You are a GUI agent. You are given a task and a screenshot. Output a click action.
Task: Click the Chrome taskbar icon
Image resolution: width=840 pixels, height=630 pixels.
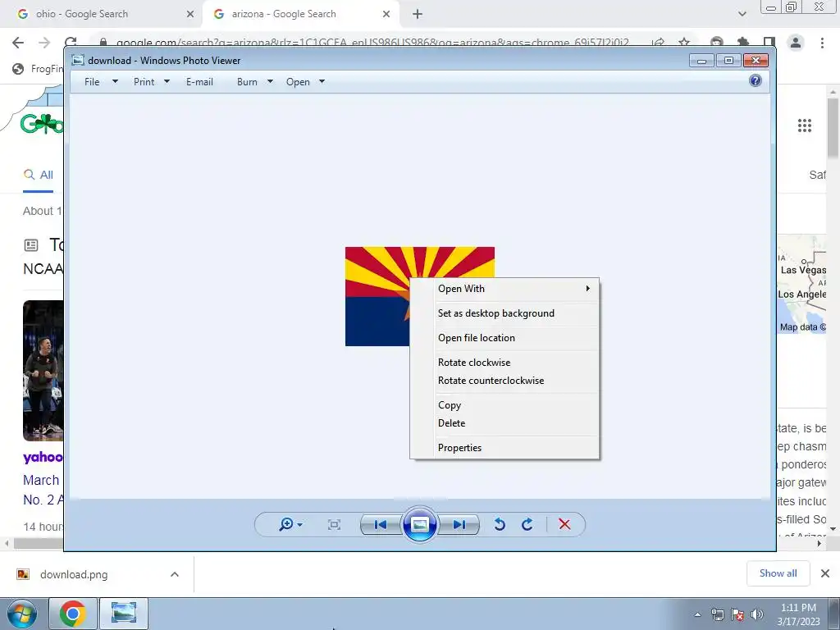73,614
